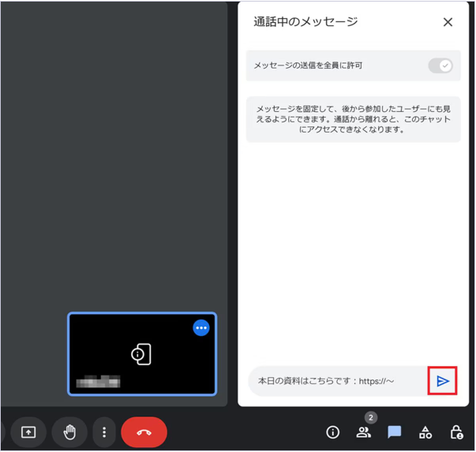Open host controls lock icon
Image resolution: width=476 pixels, height=452 pixels.
click(x=456, y=432)
